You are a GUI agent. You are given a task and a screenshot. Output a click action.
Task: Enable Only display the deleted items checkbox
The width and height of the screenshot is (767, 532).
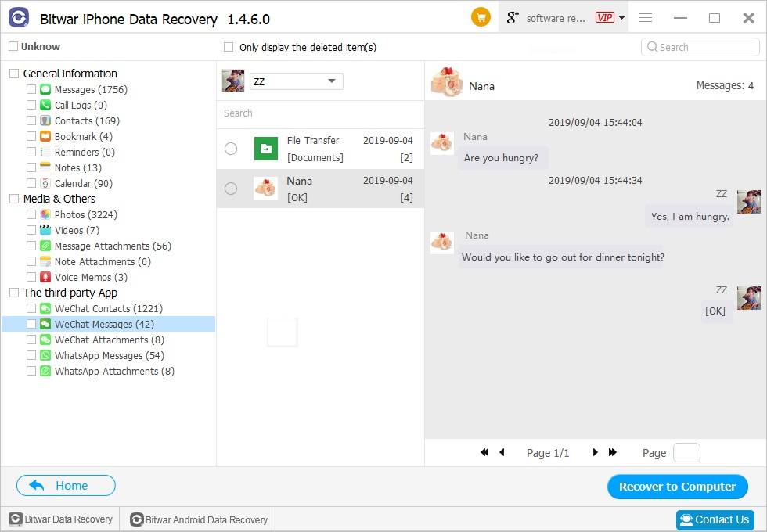[x=229, y=47]
